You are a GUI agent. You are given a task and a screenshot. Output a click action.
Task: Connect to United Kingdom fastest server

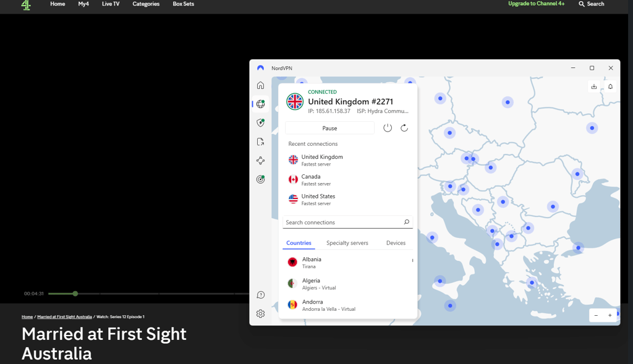pos(347,160)
